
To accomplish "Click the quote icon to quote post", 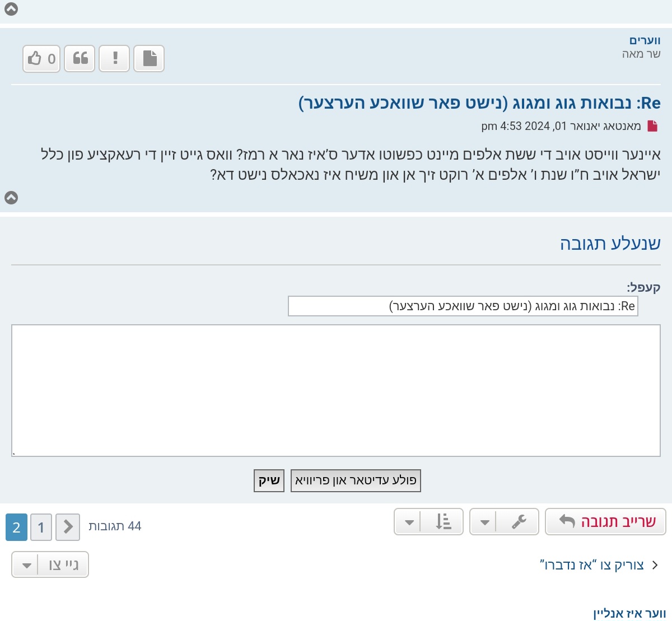I will coord(80,59).
